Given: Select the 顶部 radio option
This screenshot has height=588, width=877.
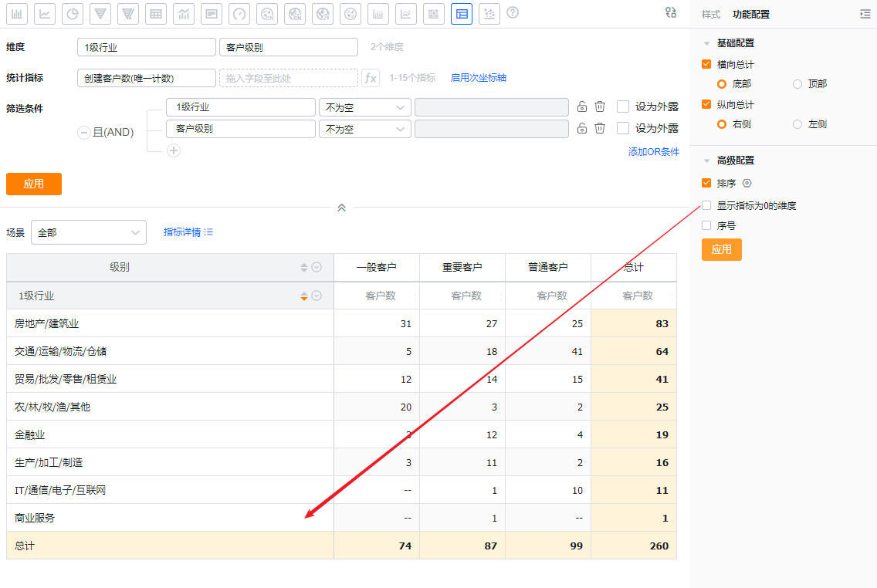Looking at the screenshot, I should [797, 84].
